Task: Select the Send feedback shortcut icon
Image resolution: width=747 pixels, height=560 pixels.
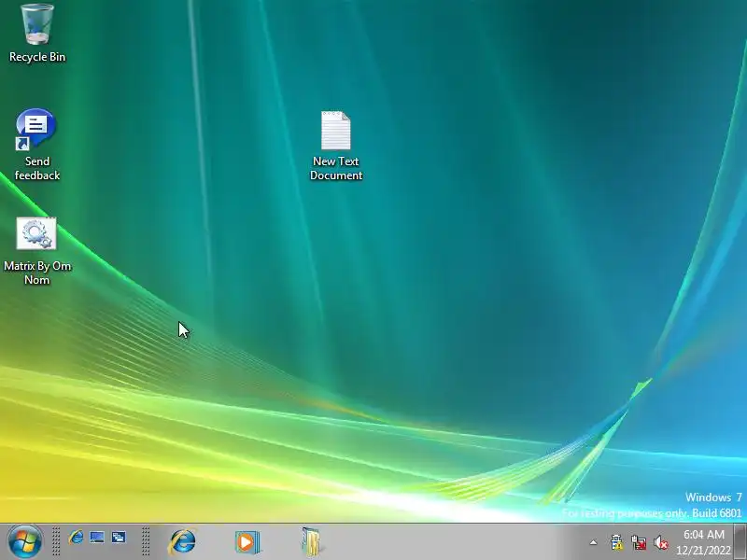Action: (36, 129)
